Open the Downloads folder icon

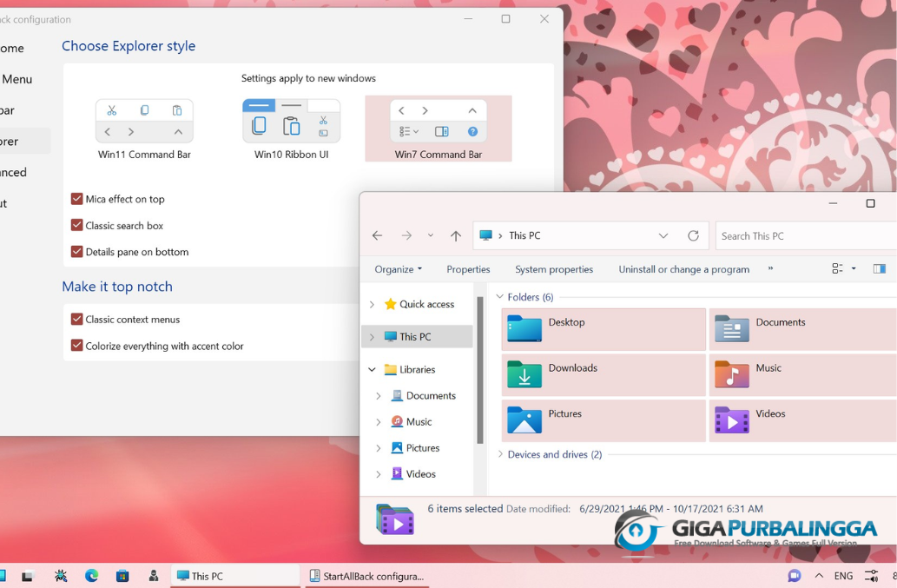pos(524,374)
